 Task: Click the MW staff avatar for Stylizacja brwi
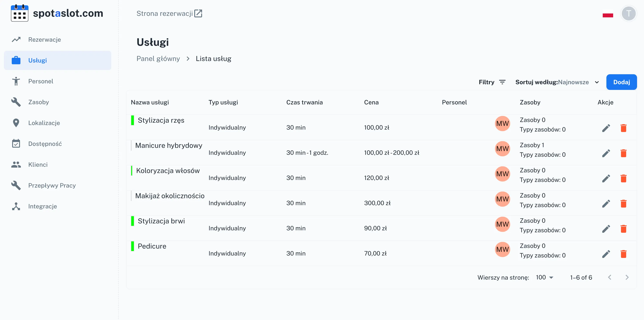[x=502, y=224]
